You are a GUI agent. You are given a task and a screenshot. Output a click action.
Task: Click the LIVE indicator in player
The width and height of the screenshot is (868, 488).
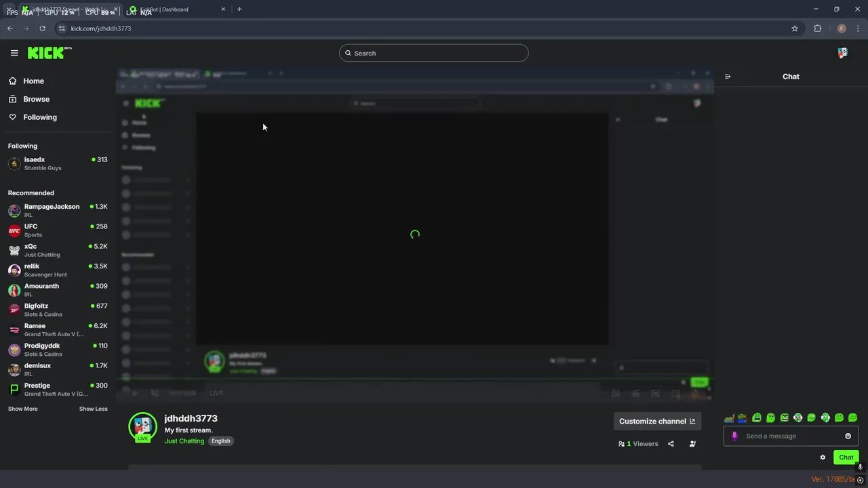[216, 393]
